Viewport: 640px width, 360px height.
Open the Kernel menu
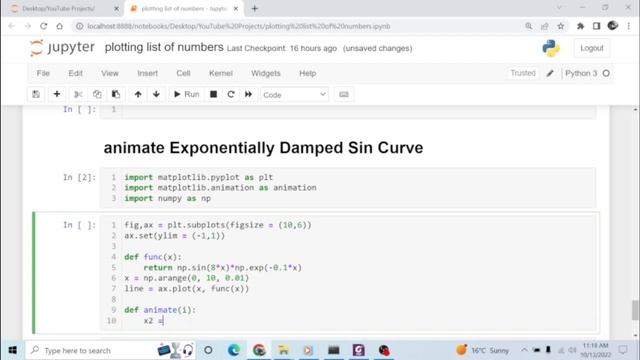[220, 73]
